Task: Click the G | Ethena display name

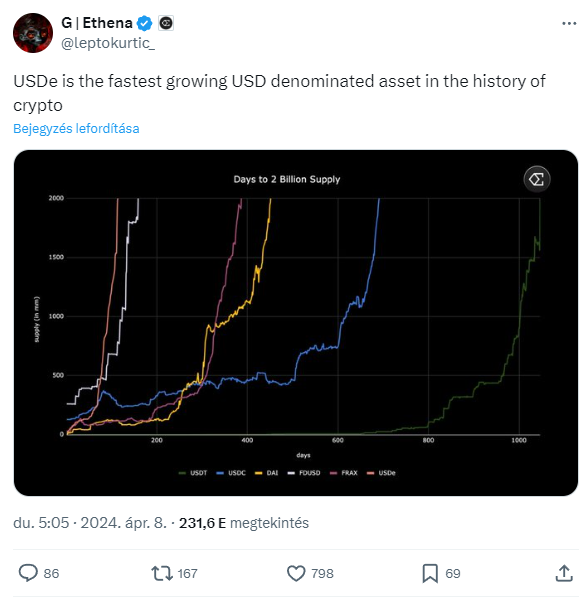Action: (x=97, y=23)
